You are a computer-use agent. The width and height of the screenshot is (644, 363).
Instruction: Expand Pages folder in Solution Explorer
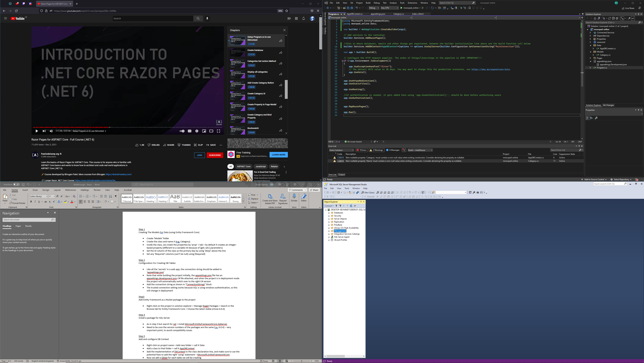coord(590,58)
